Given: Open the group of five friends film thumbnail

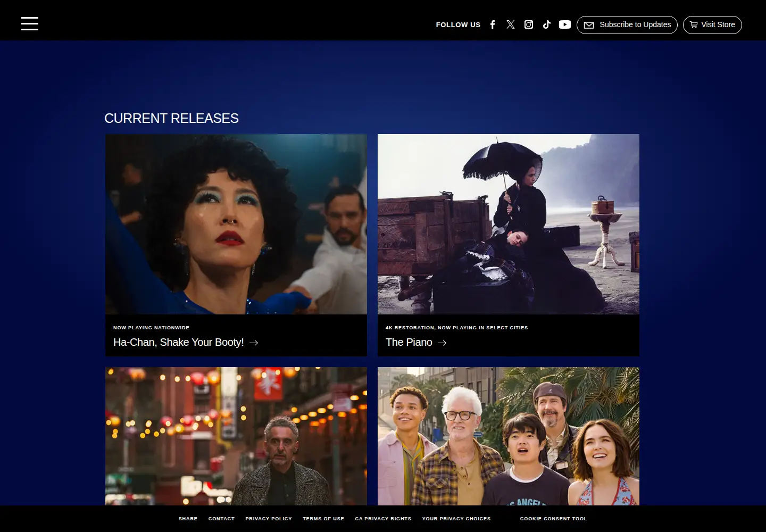Looking at the screenshot, I should pyautogui.click(x=509, y=436).
